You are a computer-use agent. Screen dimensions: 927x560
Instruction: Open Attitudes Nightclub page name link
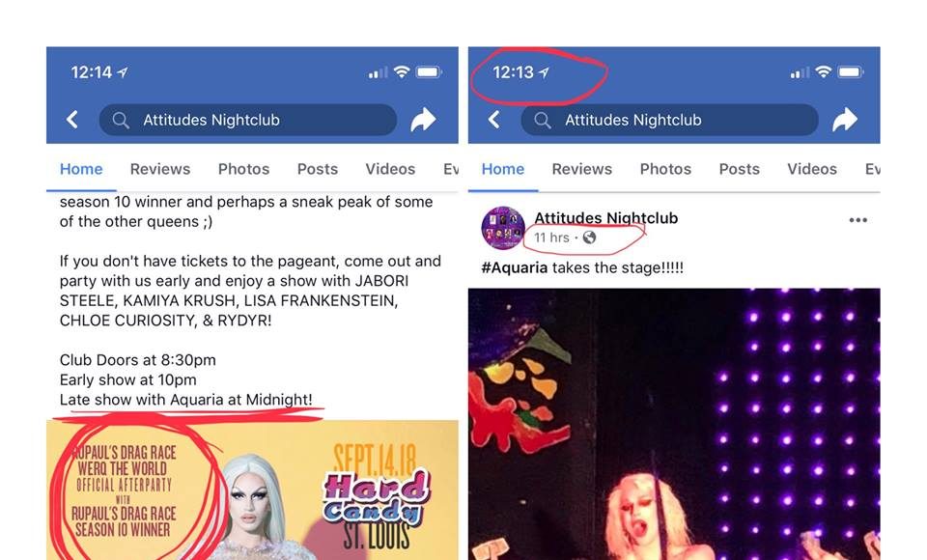coord(606,218)
